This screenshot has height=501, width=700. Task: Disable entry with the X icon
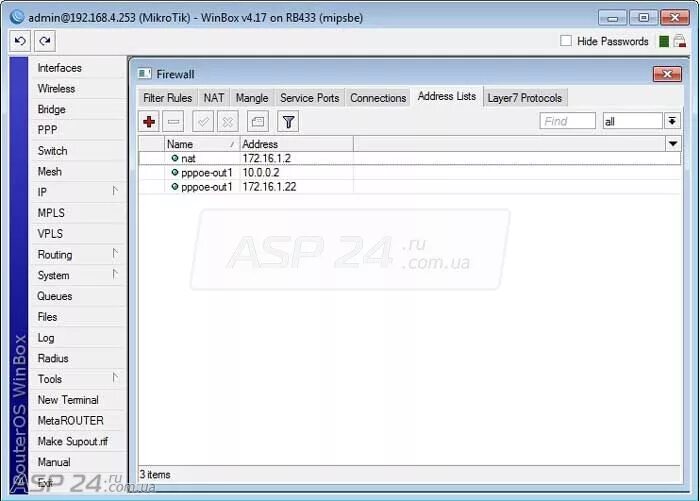228,121
